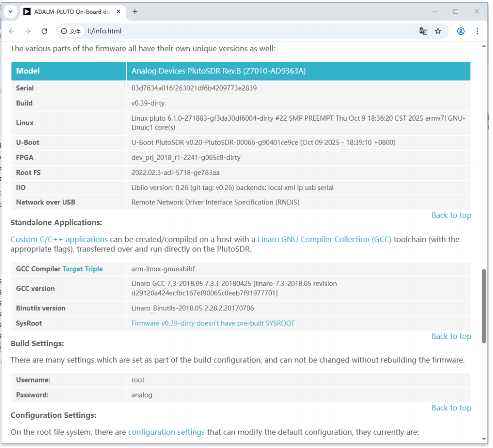Click the GCC version label
Viewport: 493px width, 448px height.
pyautogui.click(x=35, y=289)
